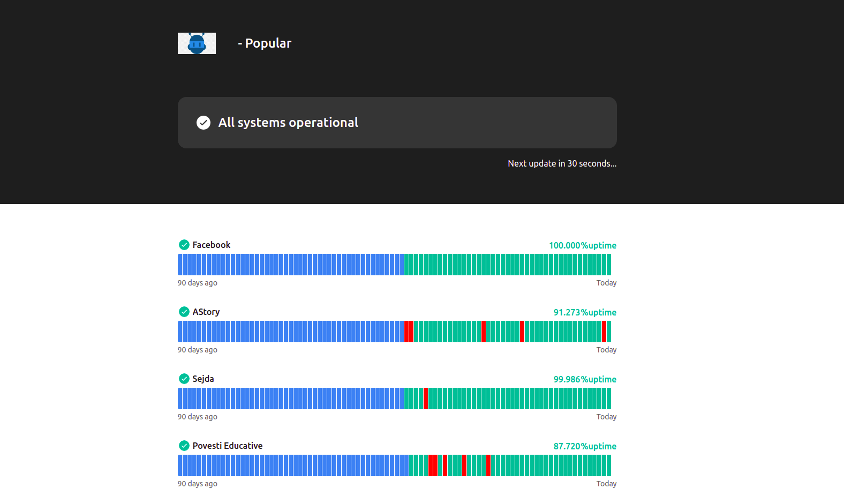Click Sejda's 99.986% uptime label
The height and width of the screenshot is (504, 844).
click(585, 379)
